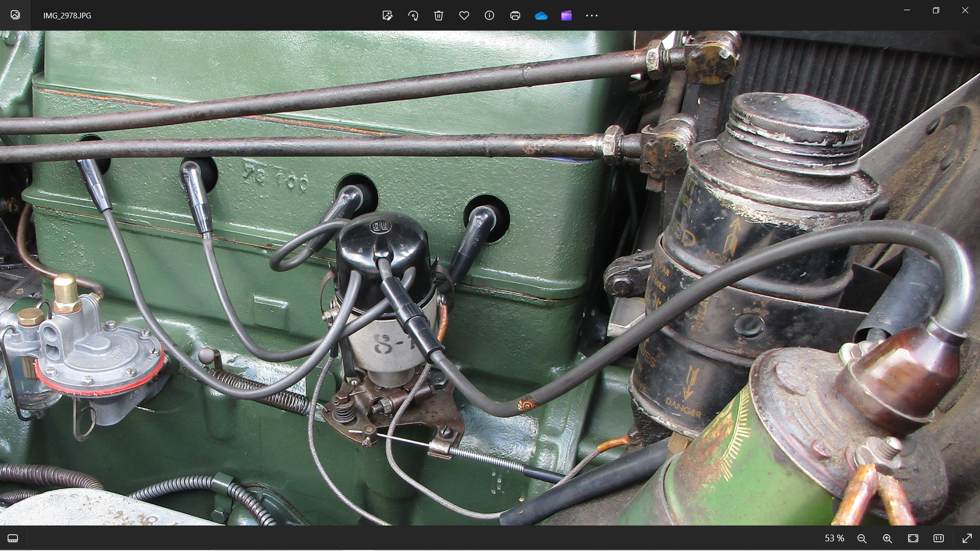Zoom out of the image
Image resolution: width=980 pixels, height=551 pixels.
pyautogui.click(x=862, y=538)
